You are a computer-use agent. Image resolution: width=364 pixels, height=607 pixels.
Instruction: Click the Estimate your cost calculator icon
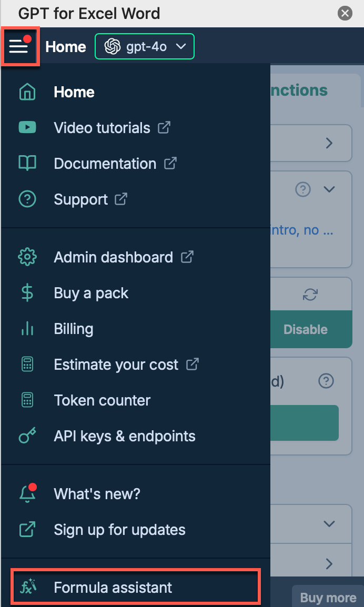pyautogui.click(x=27, y=365)
